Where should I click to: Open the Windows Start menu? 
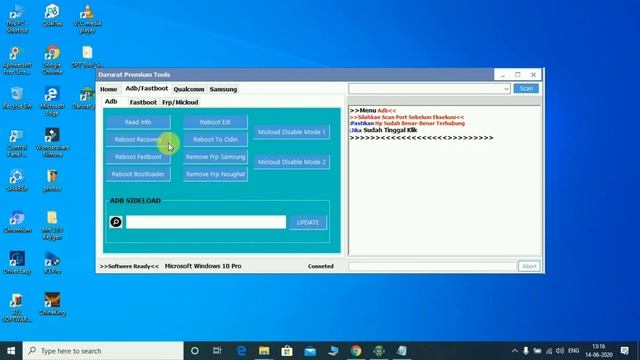coord(11,351)
